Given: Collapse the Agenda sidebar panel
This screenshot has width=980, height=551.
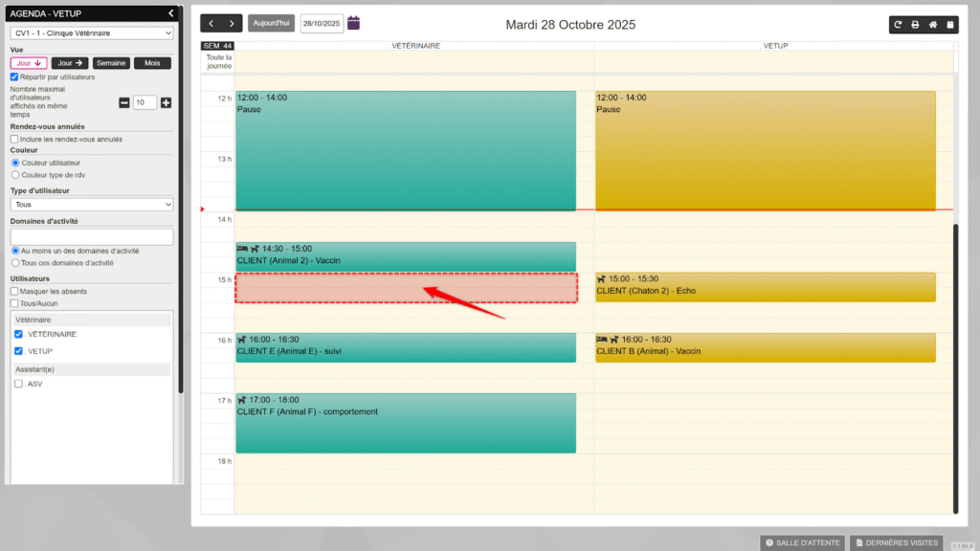Looking at the screenshot, I should click(x=170, y=13).
